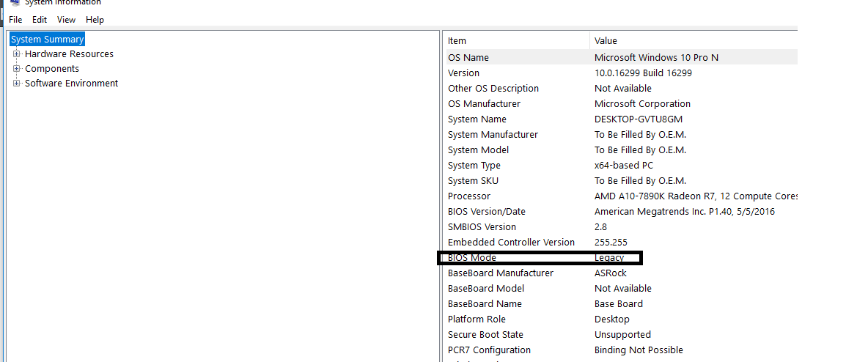This screenshot has width=868, height=362.
Task: Click the Platform Role item
Action: point(477,319)
